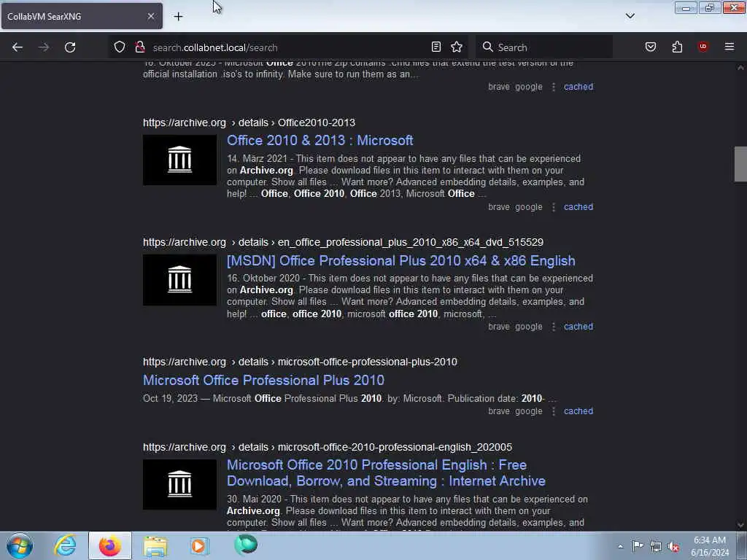Open Microsoft Office Professional Plus 2010 result
Image resolution: width=747 pixels, height=560 pixels.
pyautogui.click(x=263, y=380)
